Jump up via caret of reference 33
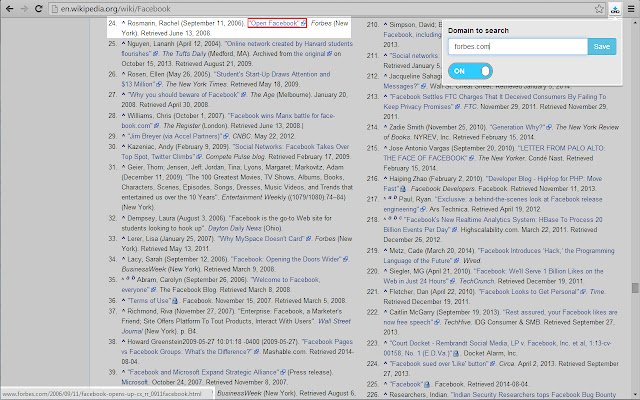Screen dimensions: 640x400 [124, 238]
